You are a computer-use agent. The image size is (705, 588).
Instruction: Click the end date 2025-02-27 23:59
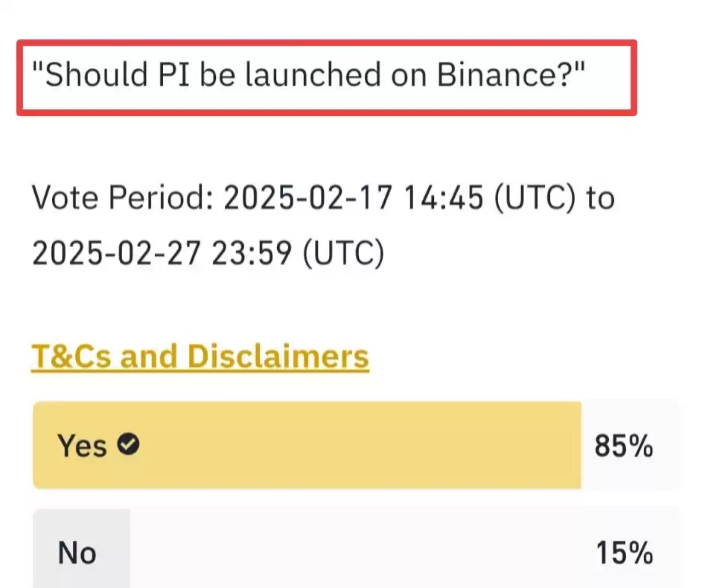click(x=162, y=252)
